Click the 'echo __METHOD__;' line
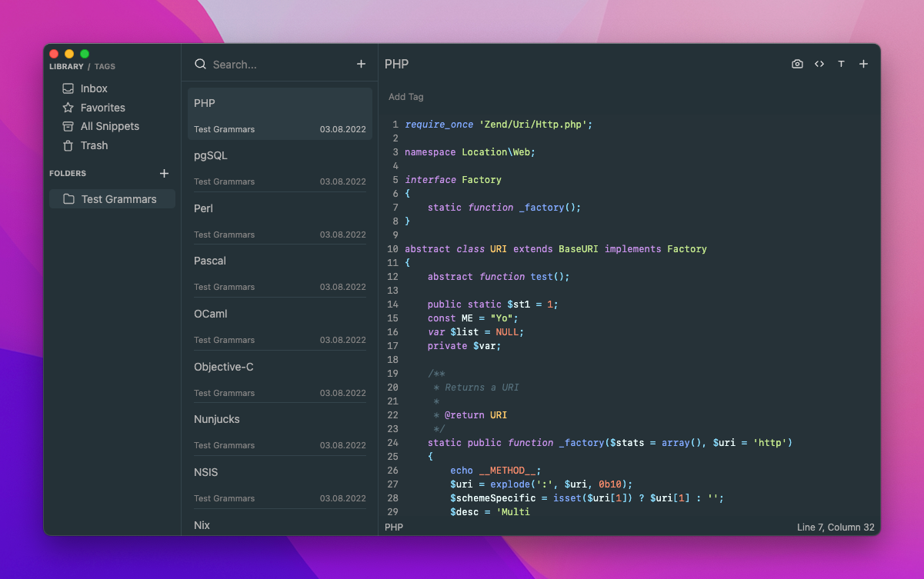 (496, 471)
